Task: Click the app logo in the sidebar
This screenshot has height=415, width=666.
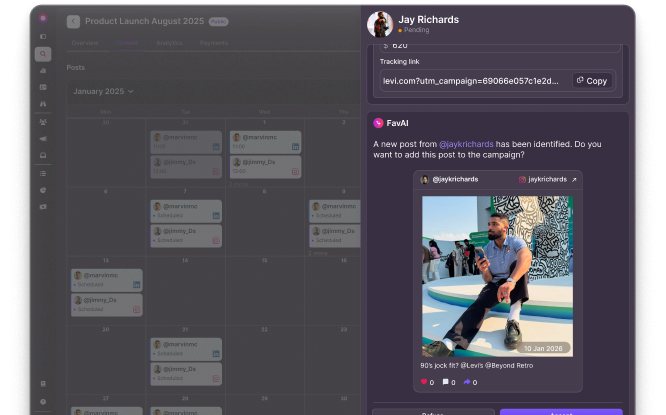Action: point(42,18)
